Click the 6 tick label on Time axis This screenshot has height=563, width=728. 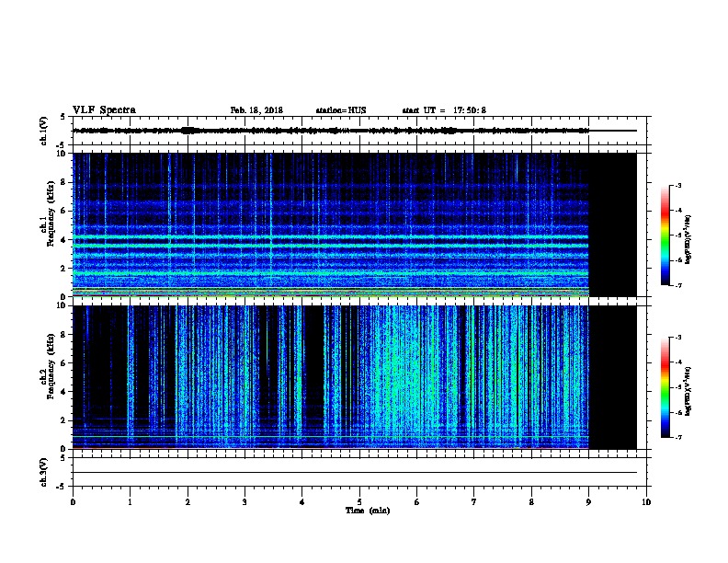(x=416, y=502)
